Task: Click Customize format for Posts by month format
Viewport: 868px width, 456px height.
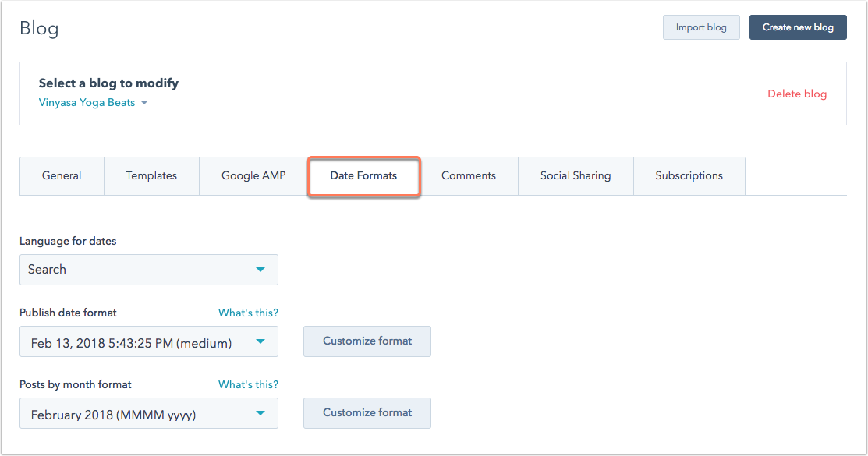Action: tap(367, 413)
